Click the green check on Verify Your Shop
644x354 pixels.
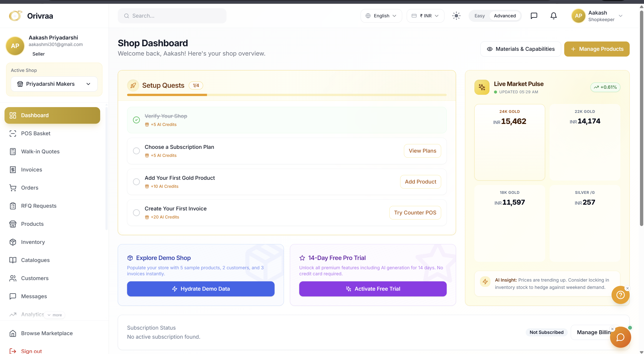tap(136, 120)
